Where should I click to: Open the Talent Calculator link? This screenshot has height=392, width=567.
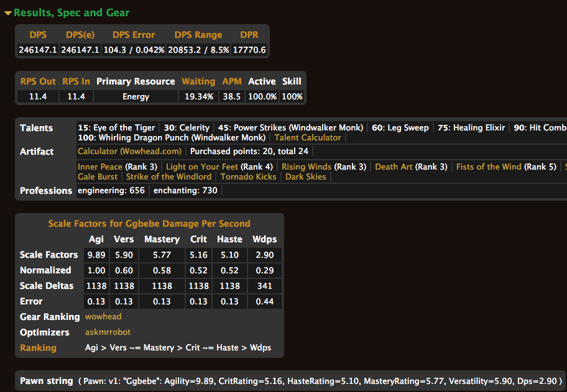(308, 137)
